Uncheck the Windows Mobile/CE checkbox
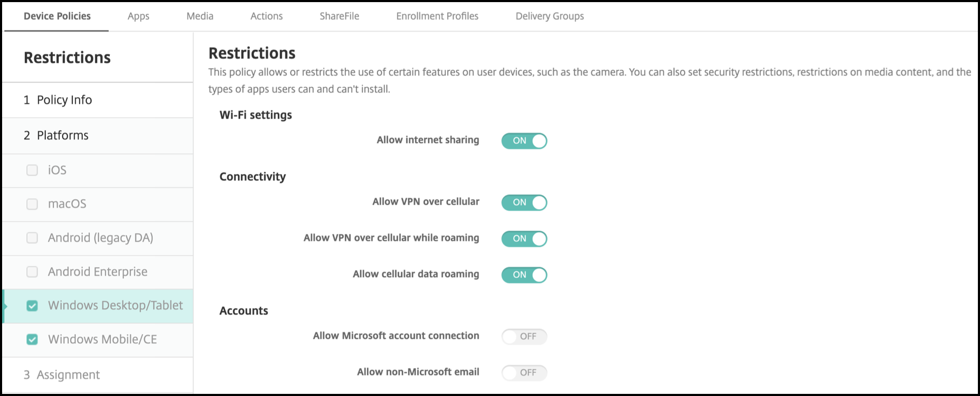Image resolution: width=980 pixels, height=396 pixels. [32, 340]
